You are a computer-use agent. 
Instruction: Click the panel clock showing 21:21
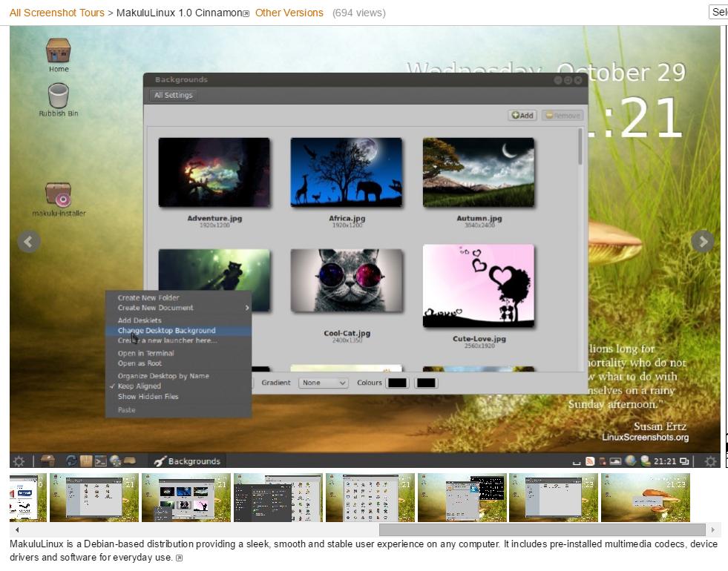[665, 461]
